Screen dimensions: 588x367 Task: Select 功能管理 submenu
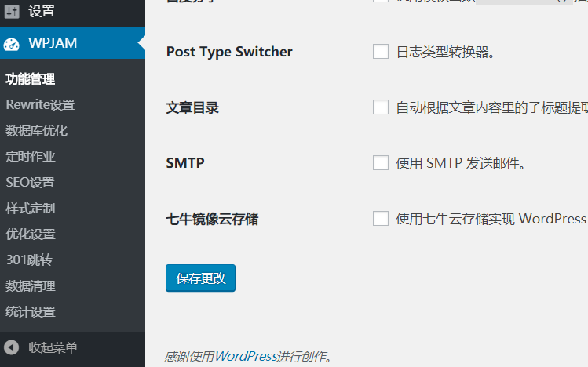(31, 79)
